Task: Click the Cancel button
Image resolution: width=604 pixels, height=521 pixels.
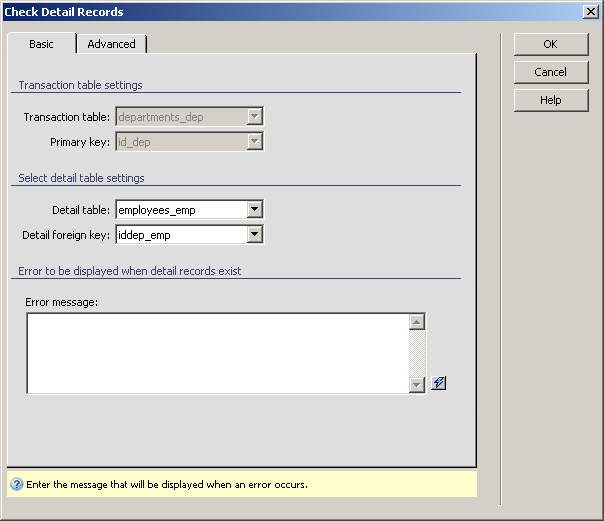Action: click(550, 72)
